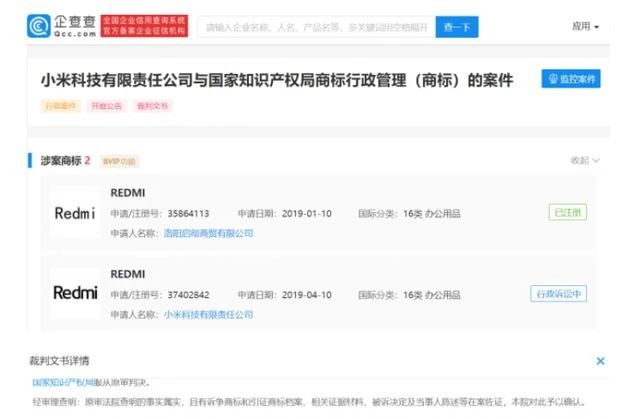
Task: Click registration number 35864113
Action: point(188,213)
